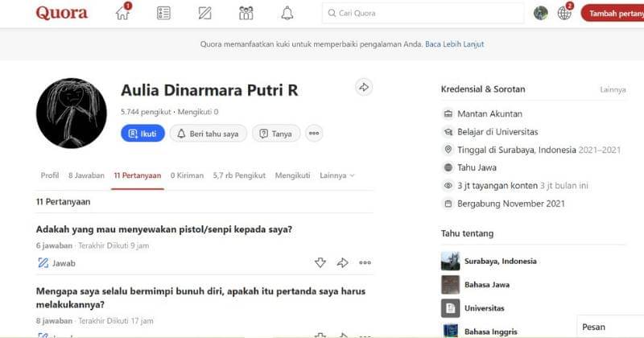The height and width of the screenshot is (338, 644).
Task: Click the 5.744 pengikut text
Action: pos(146,112)
